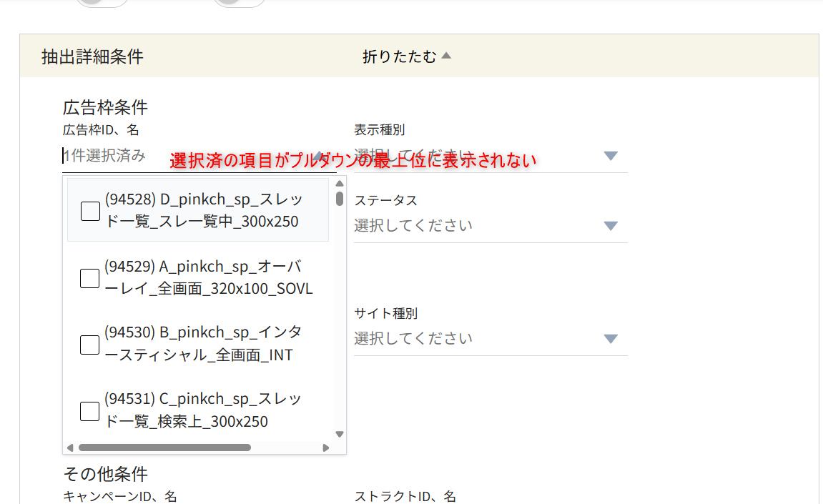Screen dimensions: 823x504
Task: Click the second toggle switch at top
Action: [x=240, y=2]
